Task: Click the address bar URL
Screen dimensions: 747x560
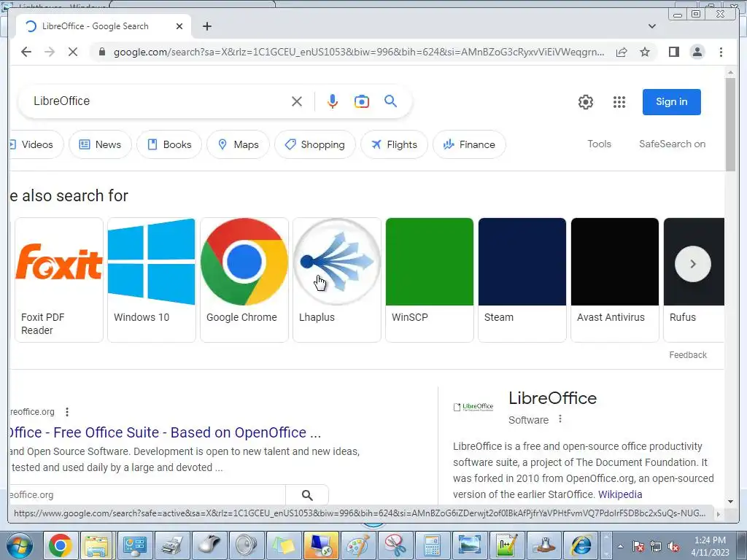Action: tap(358, 52)
